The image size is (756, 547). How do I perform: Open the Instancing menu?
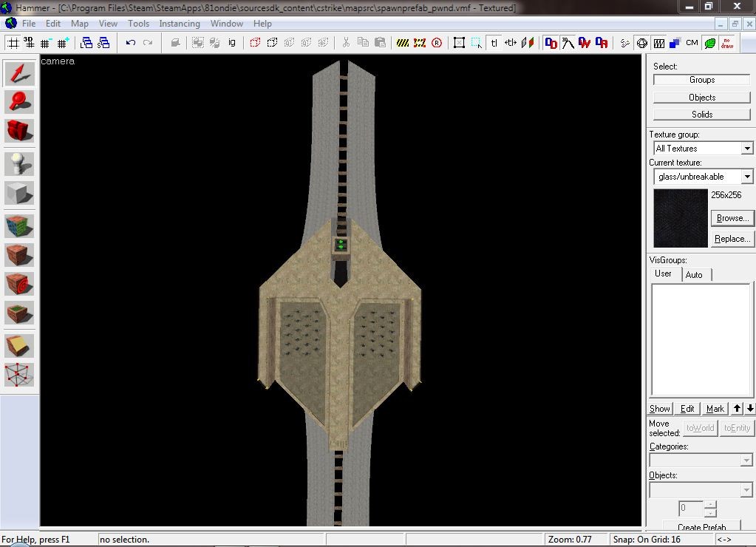180,24
